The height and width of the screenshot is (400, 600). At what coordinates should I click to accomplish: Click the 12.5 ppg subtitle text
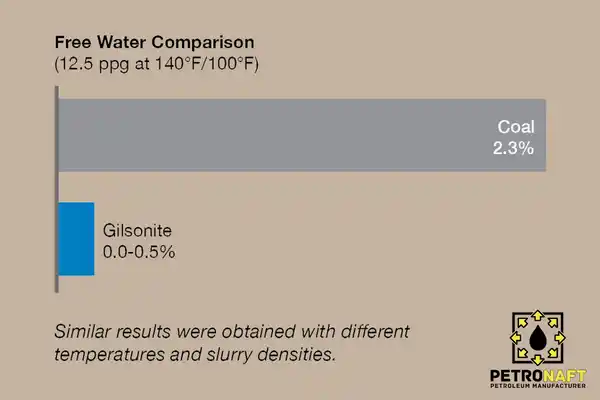pos(157,64)
